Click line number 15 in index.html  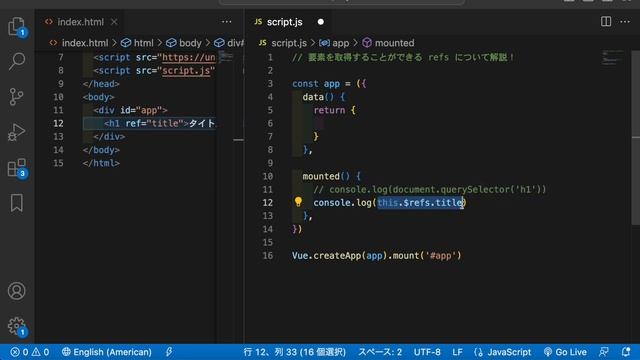(x=58, y=163)
